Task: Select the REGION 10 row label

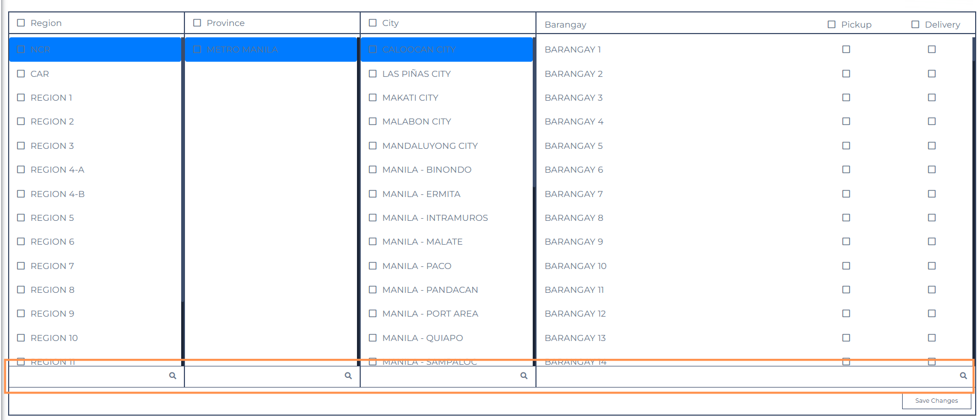Action: tap(54, 338)
